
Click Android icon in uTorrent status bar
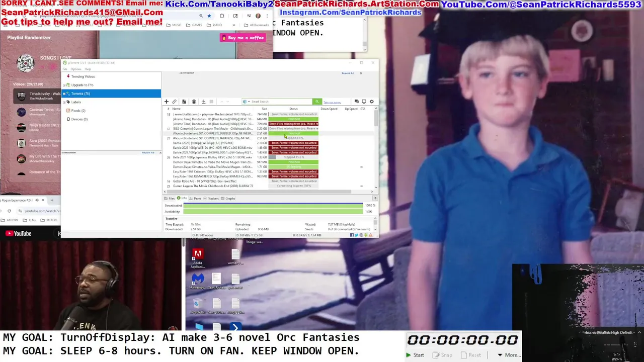point(366,235)
